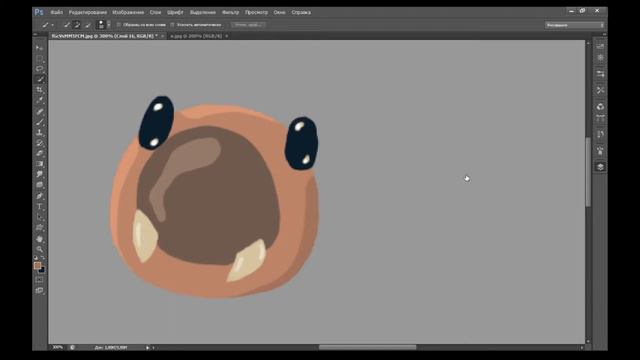Open the Выделение menu

pos(203,12)
